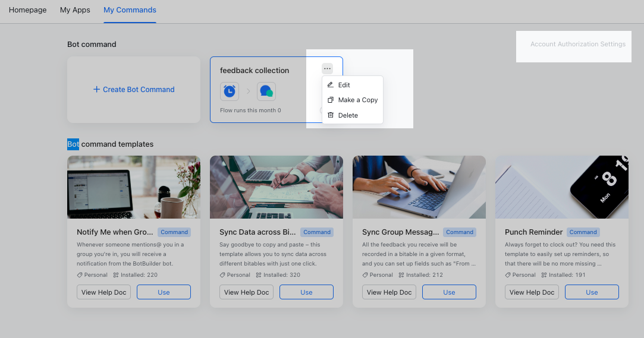Use the Punch Reminder template
Viewport: 644px width, 338px height.
(592, 292)
